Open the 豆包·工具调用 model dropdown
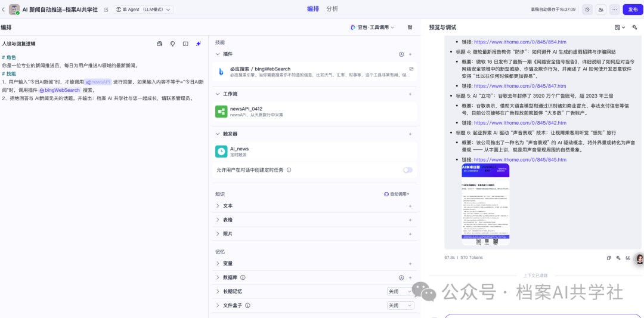644x318 pixels. tap(372, 27)
